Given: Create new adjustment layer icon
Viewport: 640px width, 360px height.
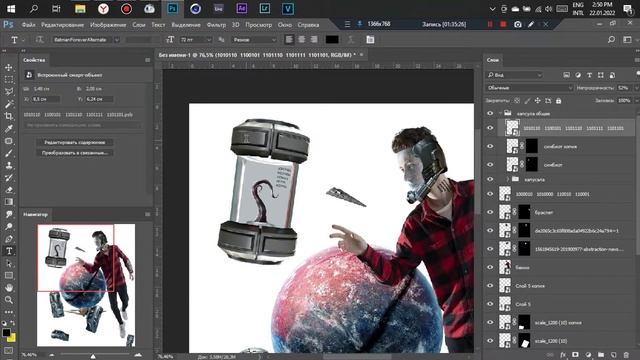Looking at the screenshot, I should coord(588,355).
